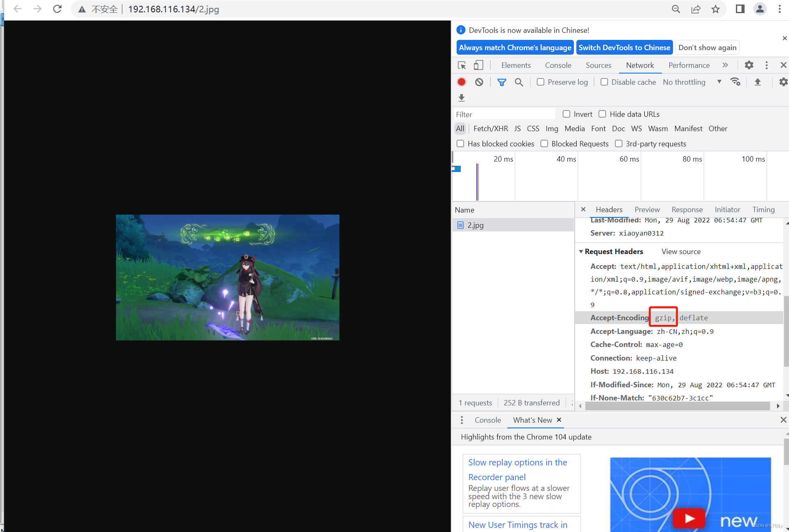789x532 pixels.
Task: Dismiss the DevTools language infobar
Action: 784,38
